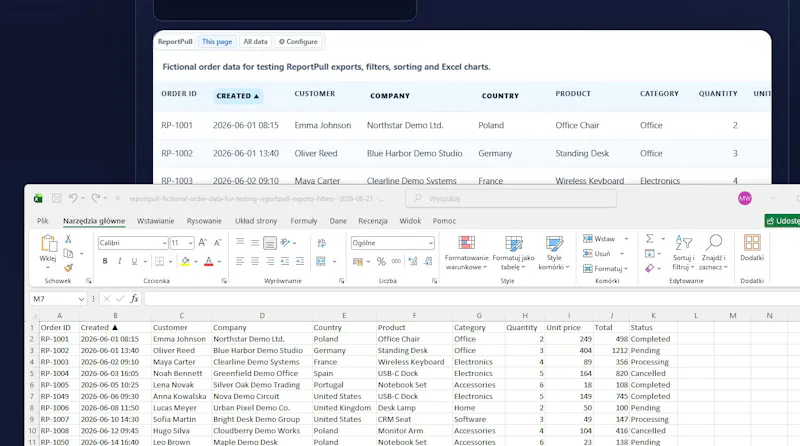The image size is (800, 446).
Task: Click the insert function fx icon
Action: [x=134, y=299]
